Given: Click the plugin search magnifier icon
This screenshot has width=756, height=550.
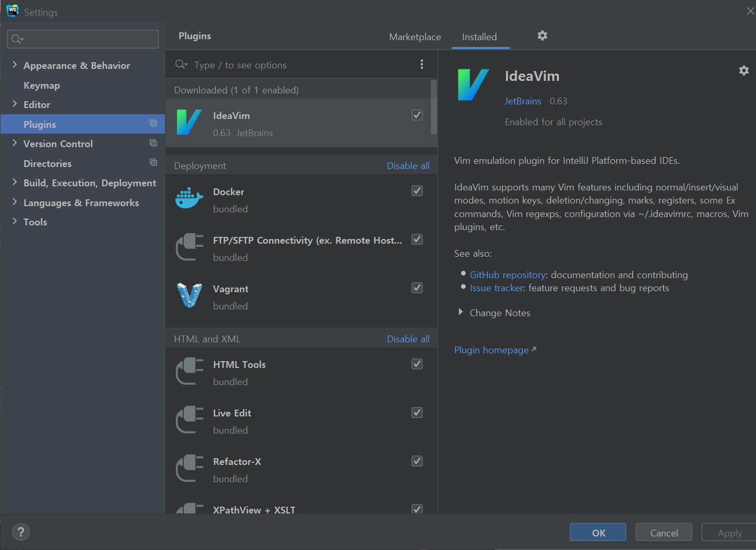Looking at the screenshot, I should pos(181,64).
